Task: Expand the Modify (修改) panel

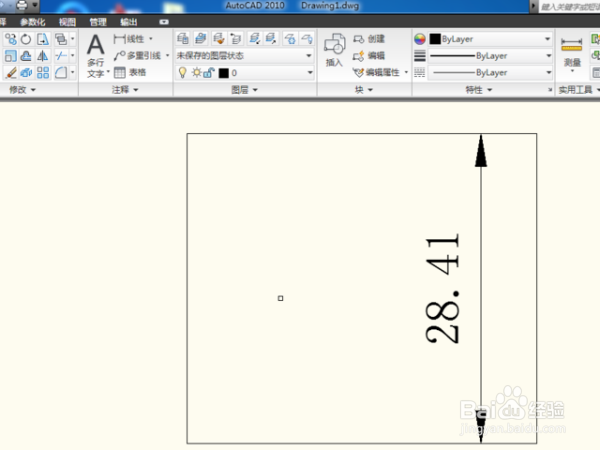Action: (x=22, y=90)
